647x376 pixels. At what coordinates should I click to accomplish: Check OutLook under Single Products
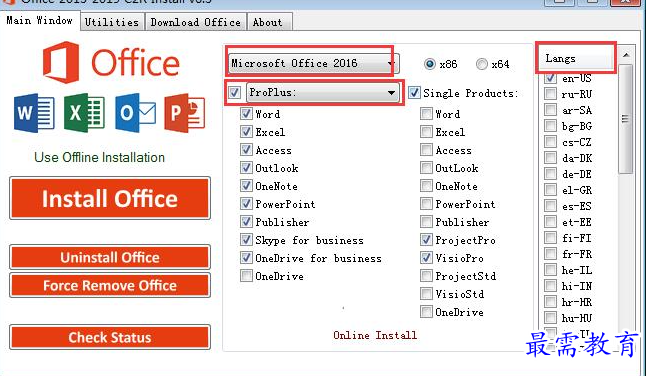coord(426,168)
